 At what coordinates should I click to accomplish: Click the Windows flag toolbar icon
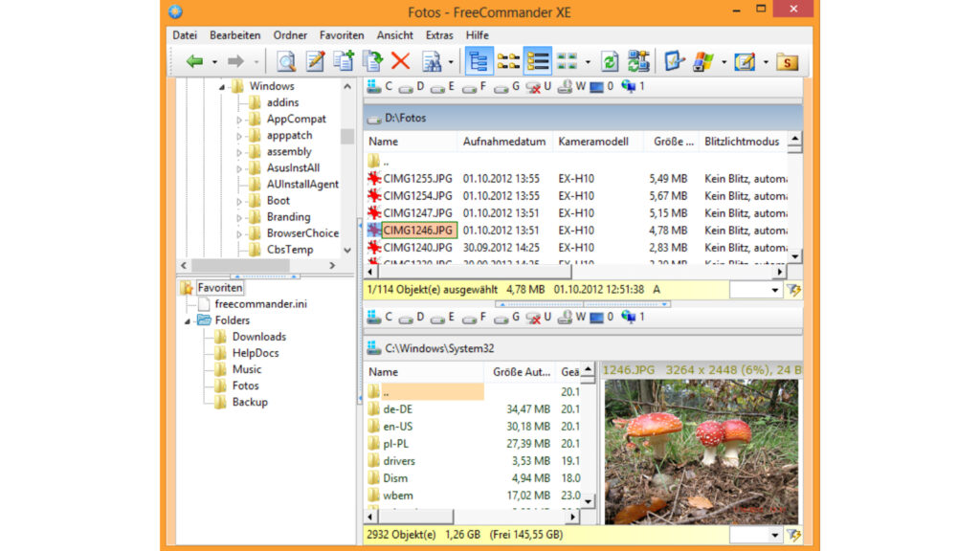pyautogui.click(x=703, y=61)
